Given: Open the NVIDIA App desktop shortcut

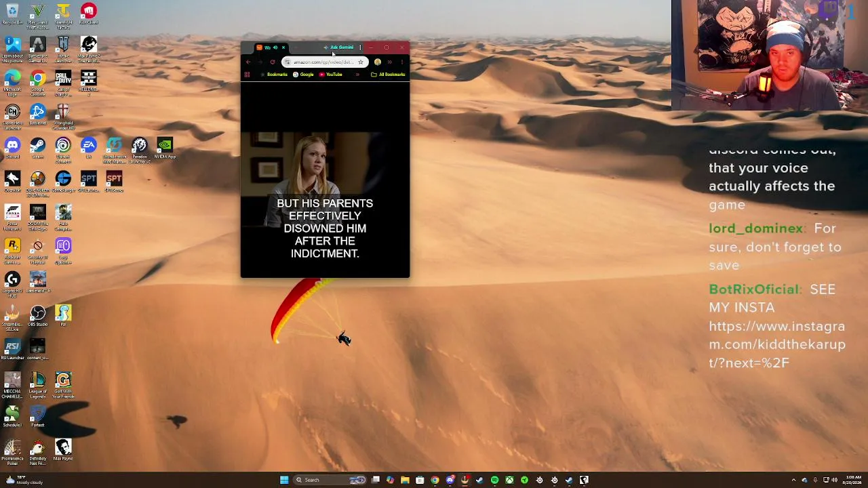Looking at the screenshot, I should (x=165, y=148).
